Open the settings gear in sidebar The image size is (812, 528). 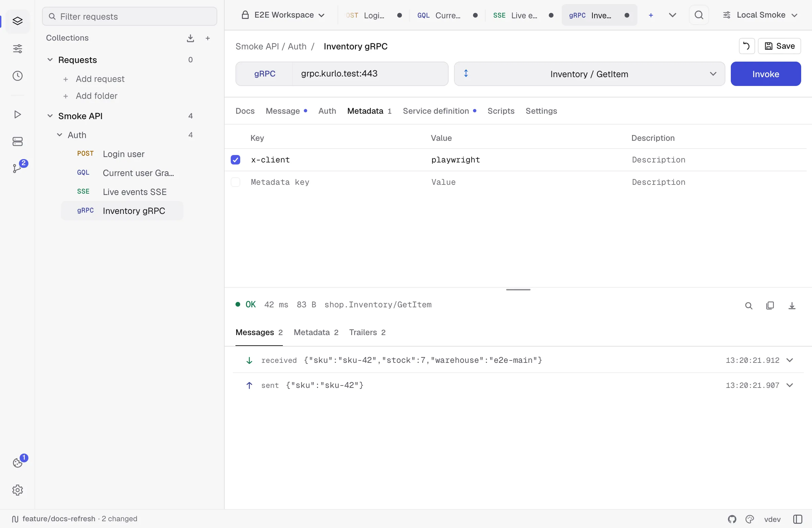[x=17, y=490]
